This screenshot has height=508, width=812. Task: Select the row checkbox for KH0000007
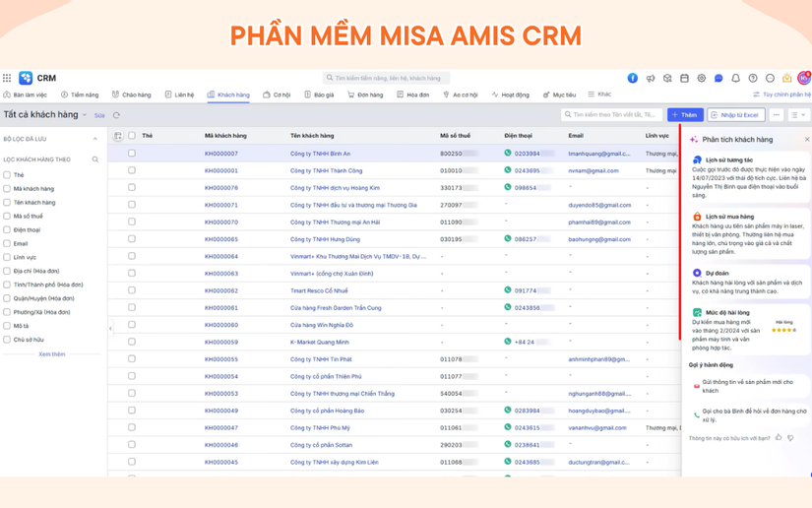pos(132,154)
